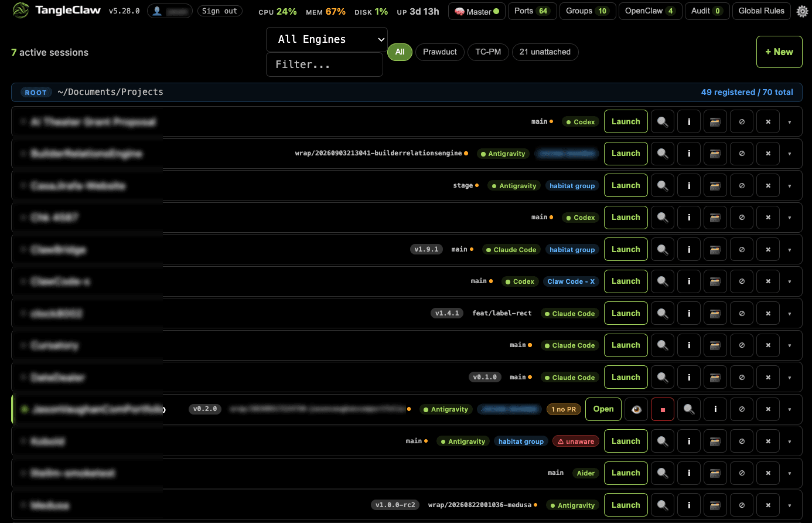Click the Sign out button
812x523 pixels.
[x=220, y=11]
